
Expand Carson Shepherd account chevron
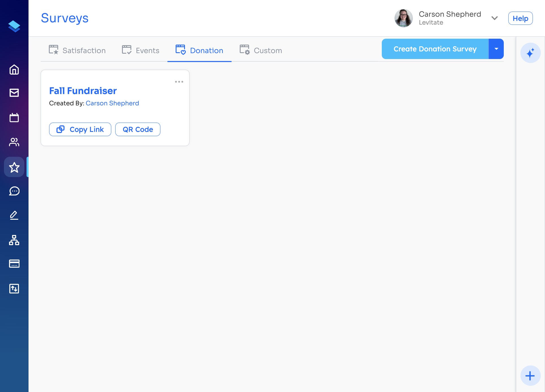click(x=494, y=18)
